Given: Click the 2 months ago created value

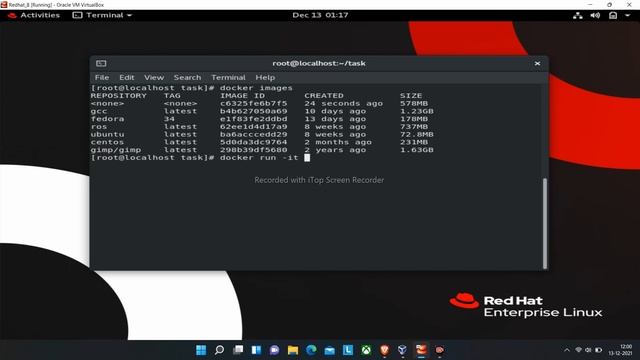Looking at the screenshot, I should coord(338,142).
